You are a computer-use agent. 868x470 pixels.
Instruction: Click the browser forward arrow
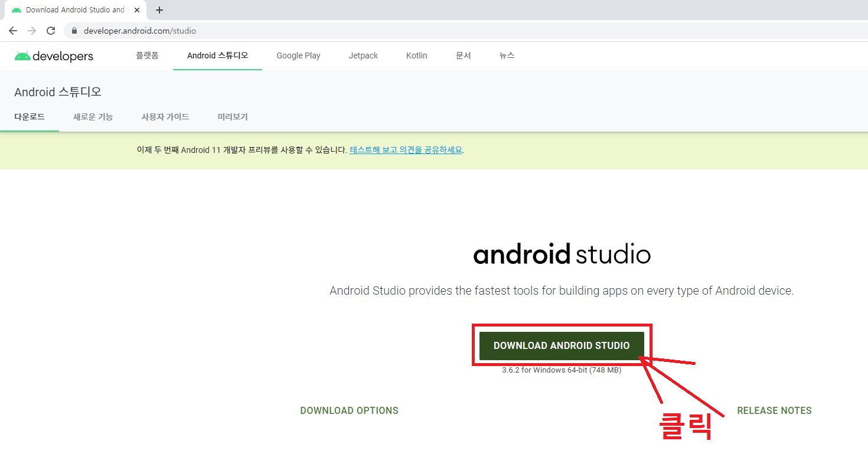32,31
